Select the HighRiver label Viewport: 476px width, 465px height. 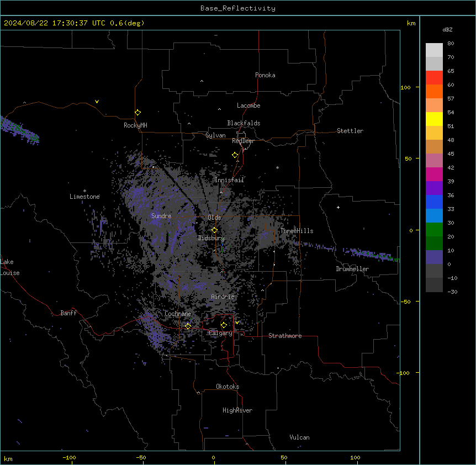[237, 410]
